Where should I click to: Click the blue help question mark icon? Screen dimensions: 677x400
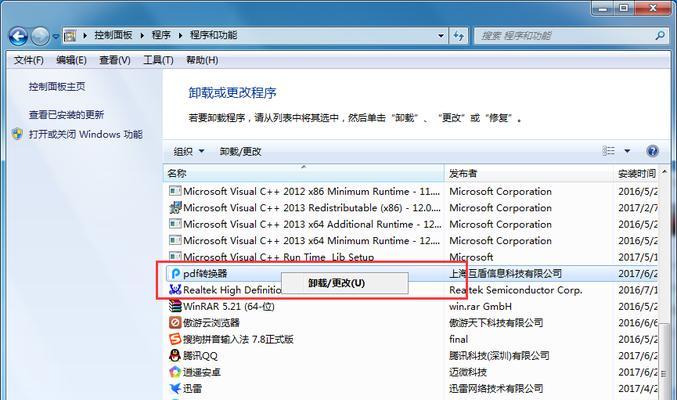coord(652,151)
